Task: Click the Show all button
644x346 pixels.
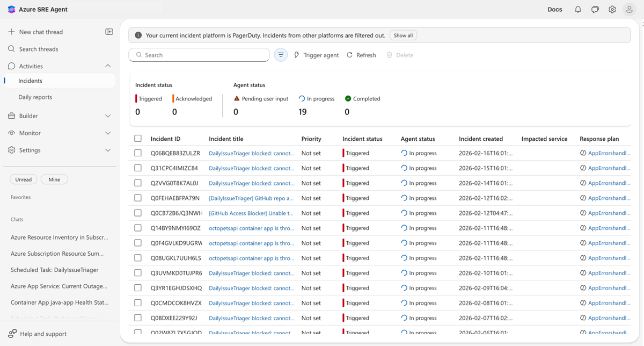Action: click(x=403, y=35)
